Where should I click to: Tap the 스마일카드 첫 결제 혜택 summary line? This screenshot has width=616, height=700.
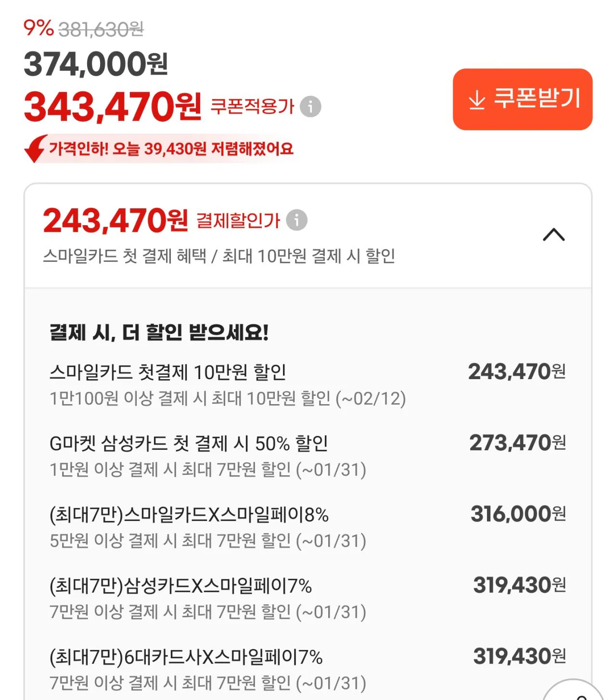coord(219,256)
